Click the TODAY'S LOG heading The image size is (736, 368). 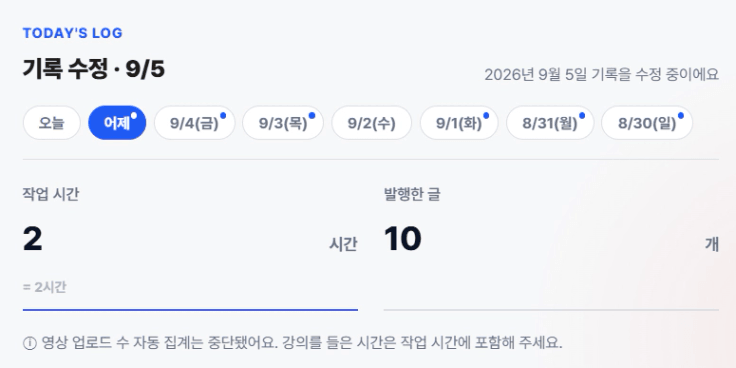point(72,33)
